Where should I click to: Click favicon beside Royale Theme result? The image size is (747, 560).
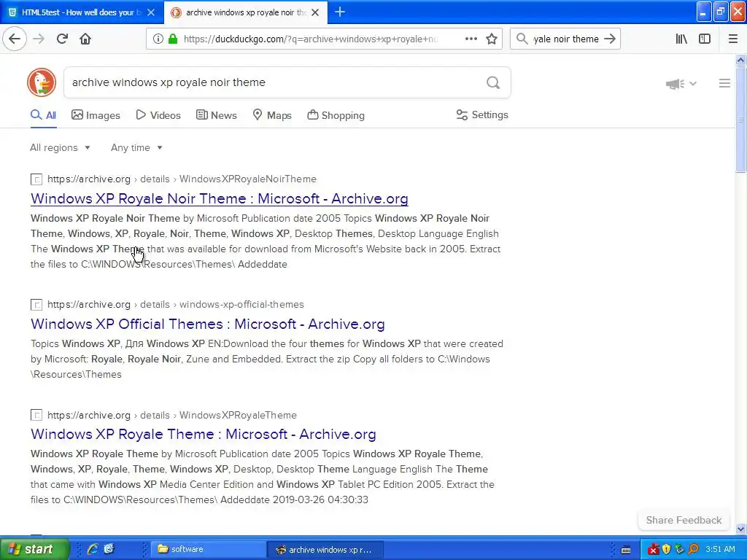[x=36, y=415]
